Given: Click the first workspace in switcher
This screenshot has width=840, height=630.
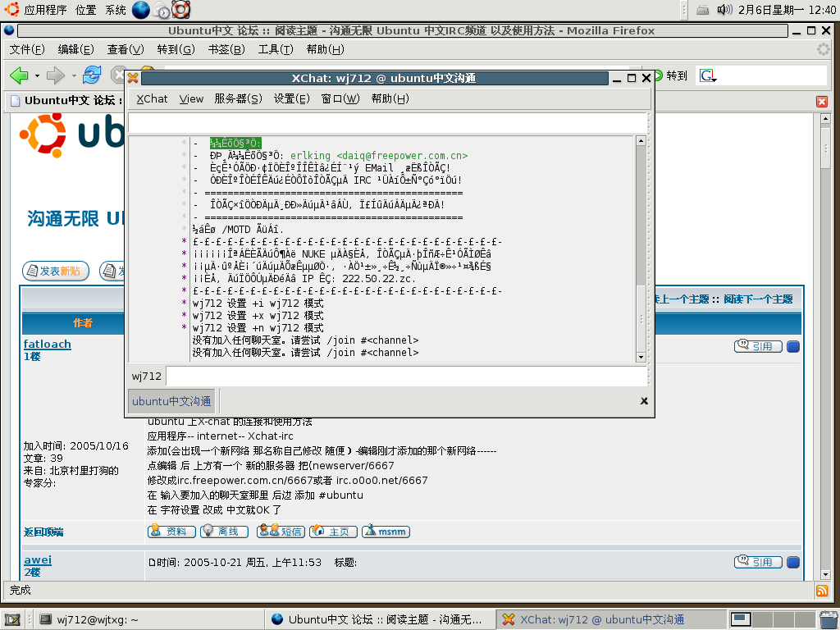Looking at the screenshot, I should (741, 620).
